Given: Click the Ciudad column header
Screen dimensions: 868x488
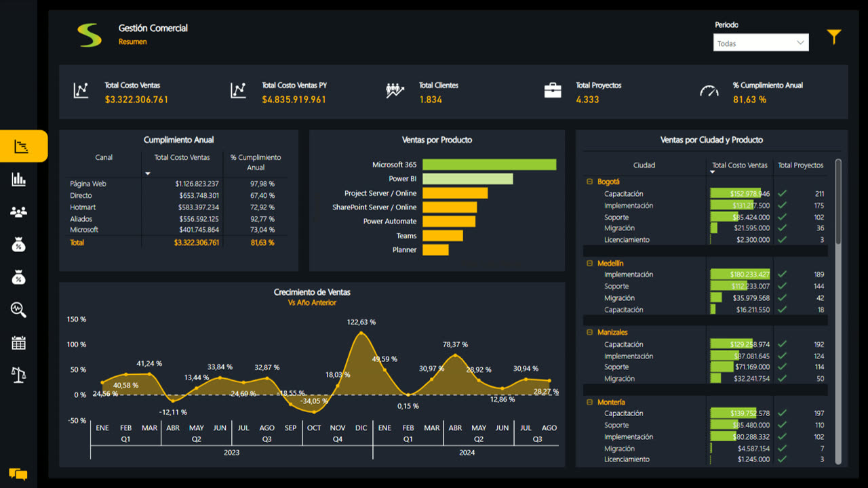Looking at the screenshot, I should pos(644,165).
